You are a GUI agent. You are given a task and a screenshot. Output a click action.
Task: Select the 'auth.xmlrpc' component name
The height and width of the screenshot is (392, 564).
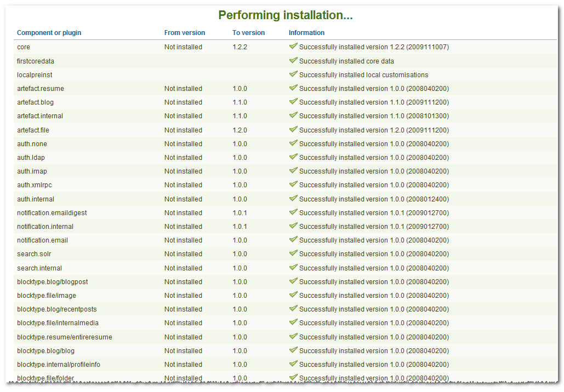35,185
